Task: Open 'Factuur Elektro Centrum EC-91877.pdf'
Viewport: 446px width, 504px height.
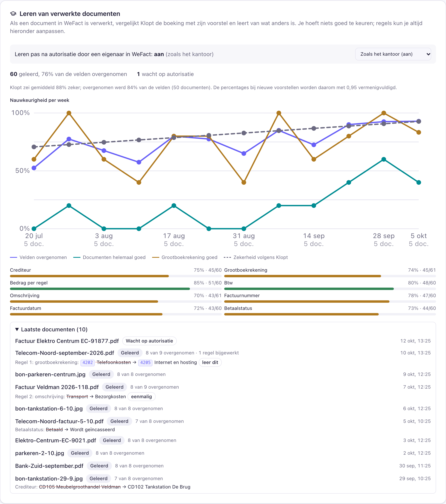Action: 67,341
